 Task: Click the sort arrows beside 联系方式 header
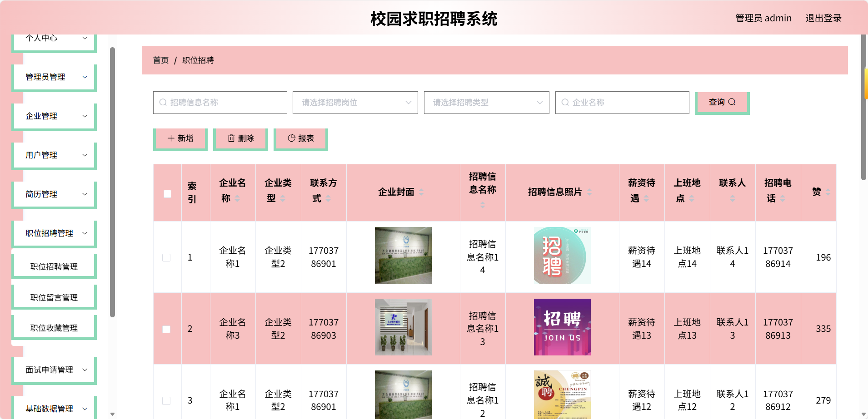328,198
